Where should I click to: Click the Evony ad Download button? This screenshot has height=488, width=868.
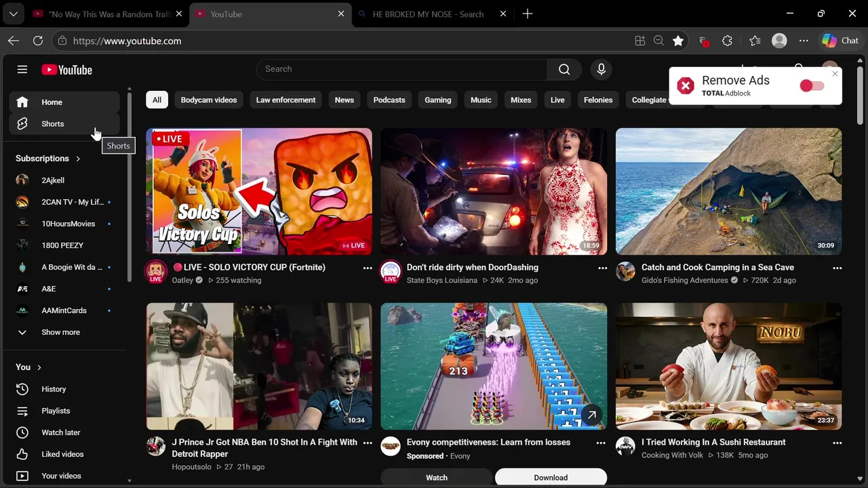click(x=551, y=477)
